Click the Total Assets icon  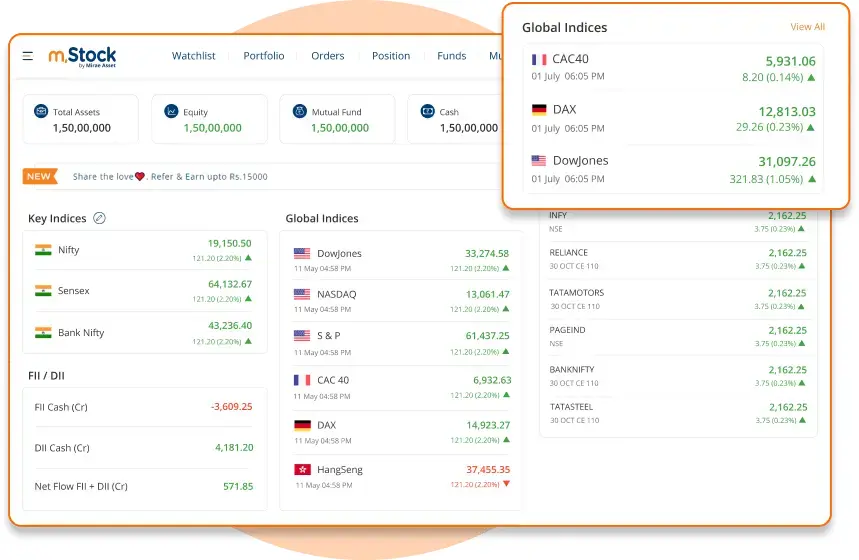pyautogui.click(x=41, y=111)
